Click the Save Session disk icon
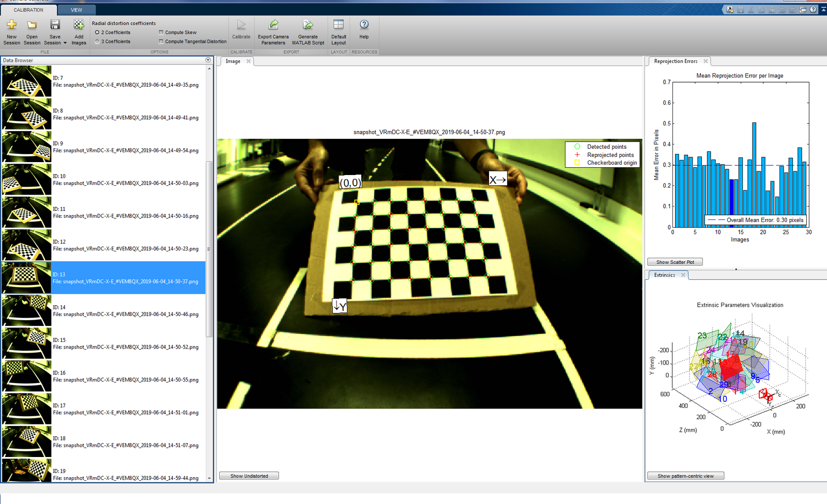 [x=55, y=25]
